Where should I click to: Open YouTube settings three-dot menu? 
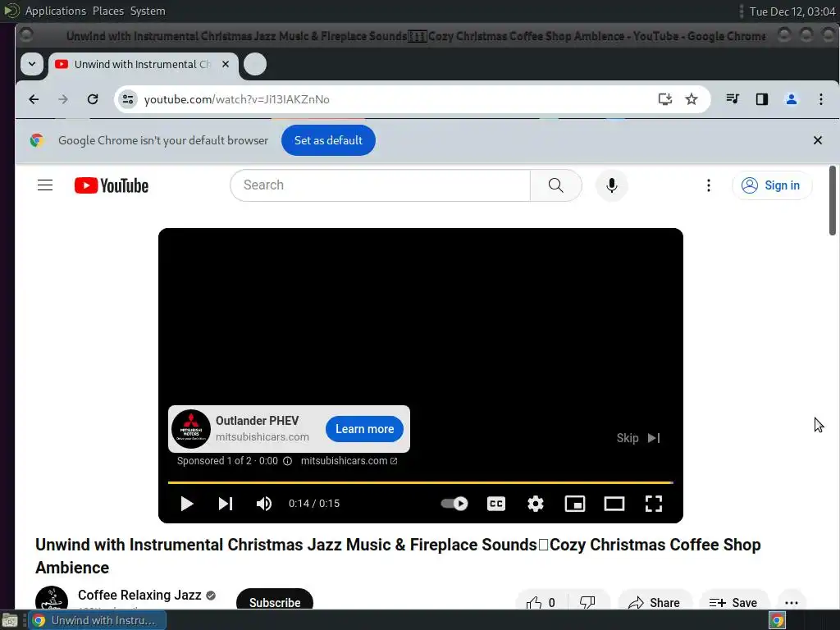(x=708, y=185)
